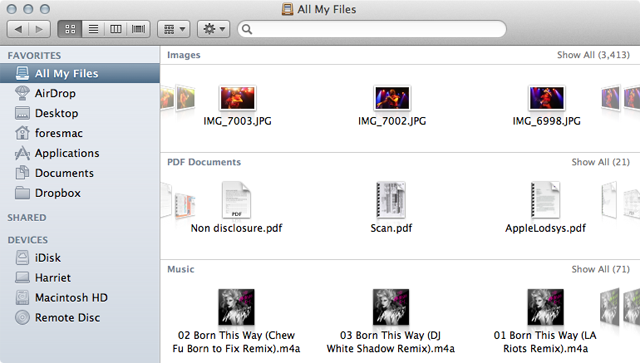Viewport: 640px width, 363px height.
Task: Click the Music section header
Action: 181,269
